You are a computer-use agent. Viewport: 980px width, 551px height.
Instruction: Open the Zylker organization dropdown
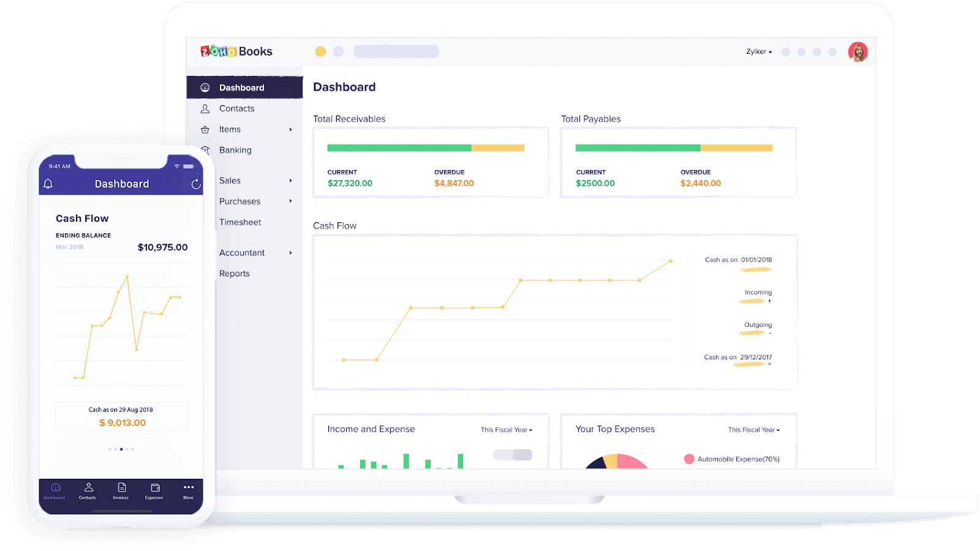click(759, 52)
